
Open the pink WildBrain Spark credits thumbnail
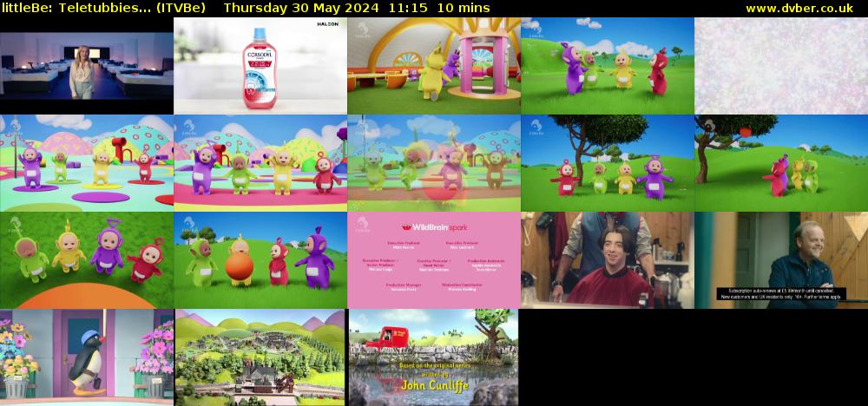click(x=434, y=260)
